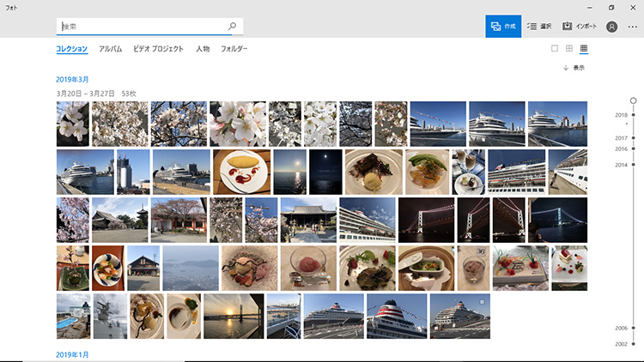Switch to small grid view icon

pos(584,49)
